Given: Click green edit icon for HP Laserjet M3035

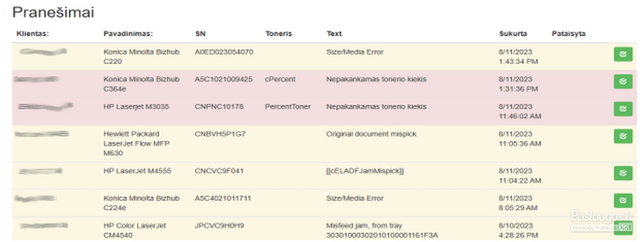Looking at the screenshot, I should pos(623,109).
